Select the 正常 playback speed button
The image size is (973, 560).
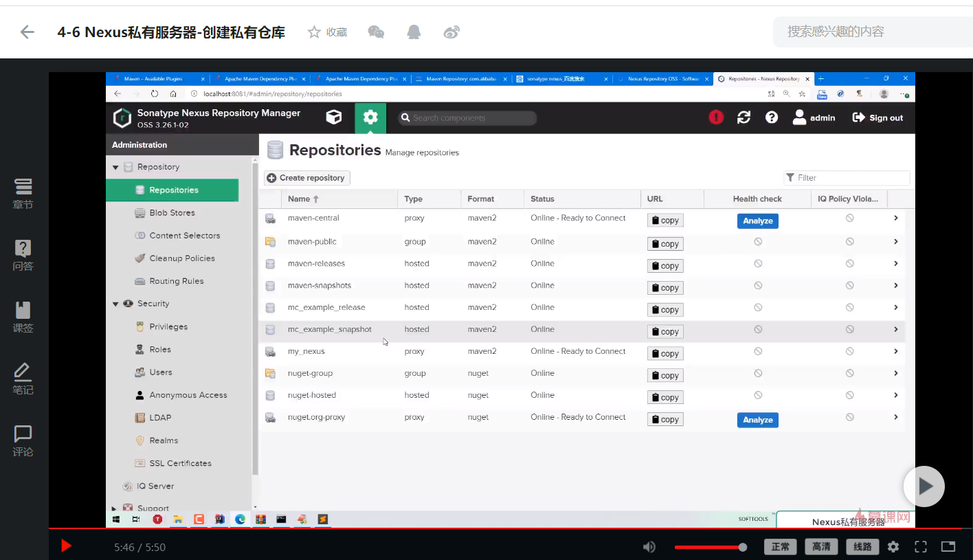780,547
